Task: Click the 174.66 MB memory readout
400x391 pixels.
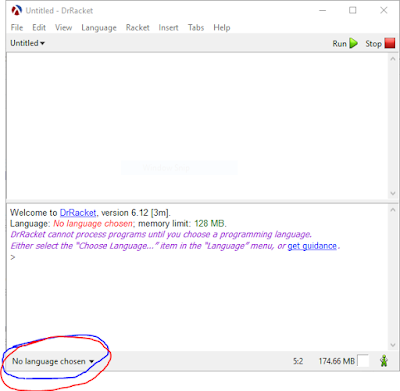Action: coord(337,361)
